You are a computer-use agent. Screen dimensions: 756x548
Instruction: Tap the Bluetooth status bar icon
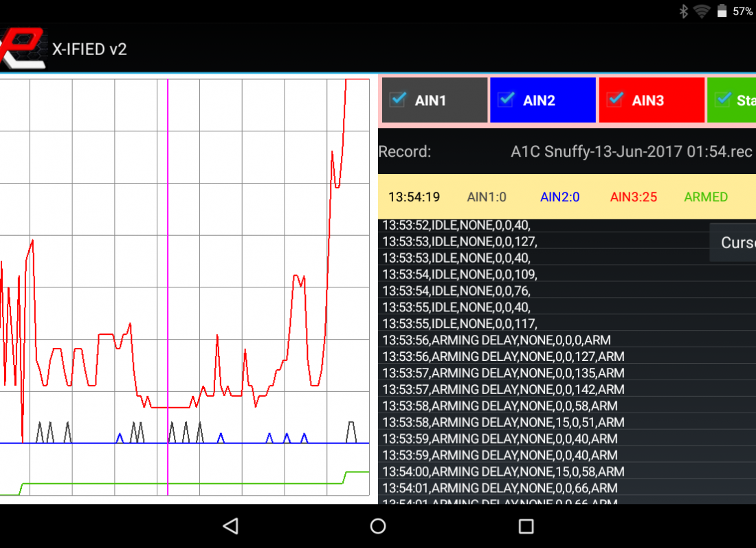tap(684, 11)
